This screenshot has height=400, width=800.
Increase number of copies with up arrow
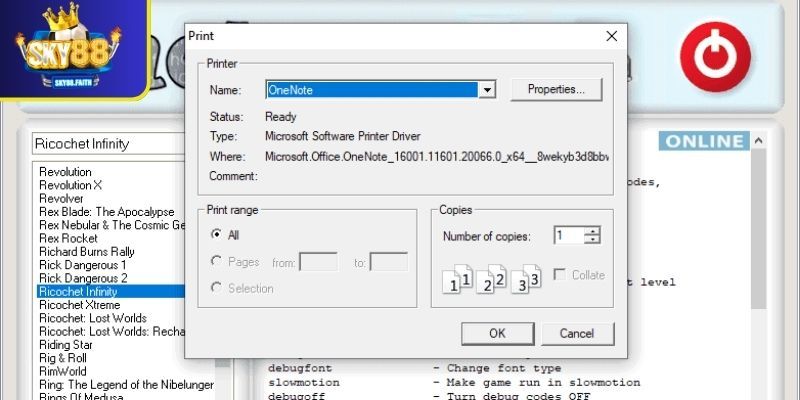click(592, 231)
